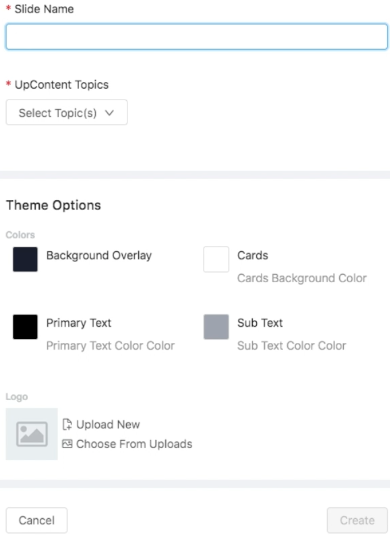This screenshot has width=390, height=540.
Task: Open Choose From Uploads link
Action: 134,444
